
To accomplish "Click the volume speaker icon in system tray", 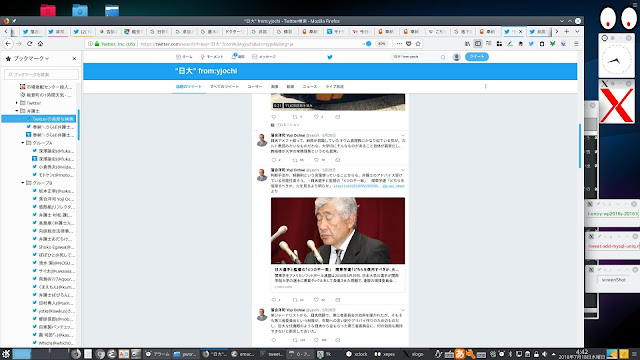I will click(544, 354).
